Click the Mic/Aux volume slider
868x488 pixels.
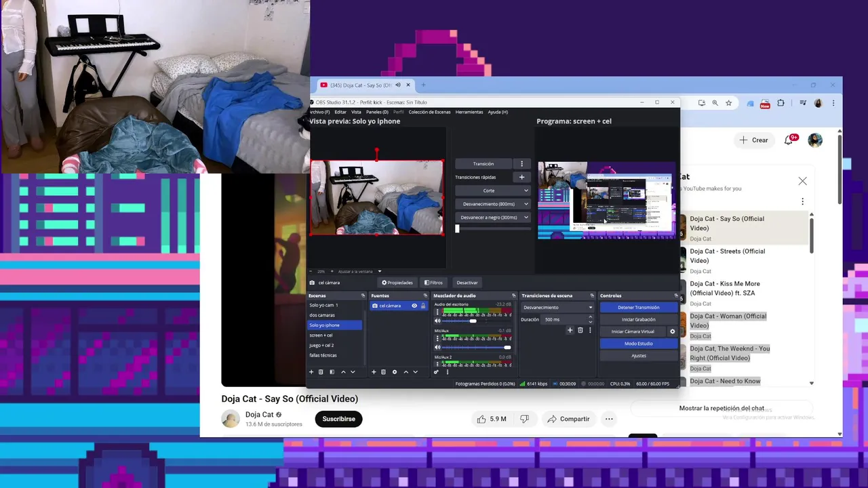coord(477,347)
